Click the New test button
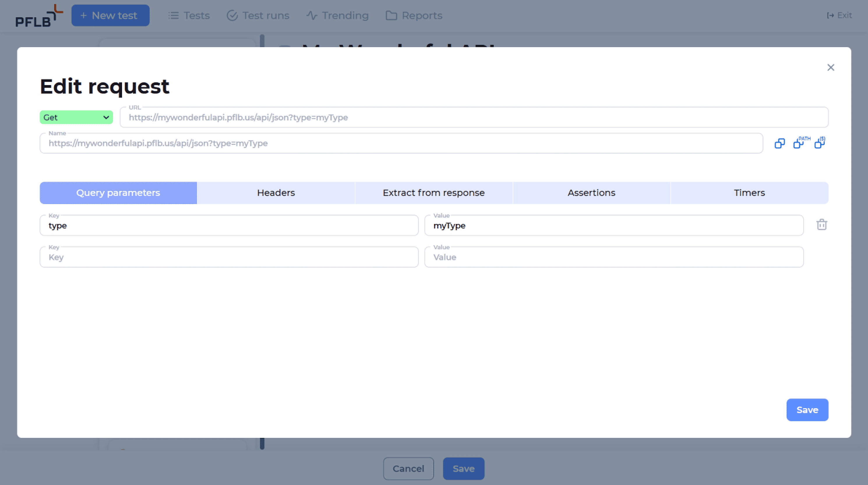Image resolution: width=868 pixels, height=485 pixels. [x=110, y=15]
